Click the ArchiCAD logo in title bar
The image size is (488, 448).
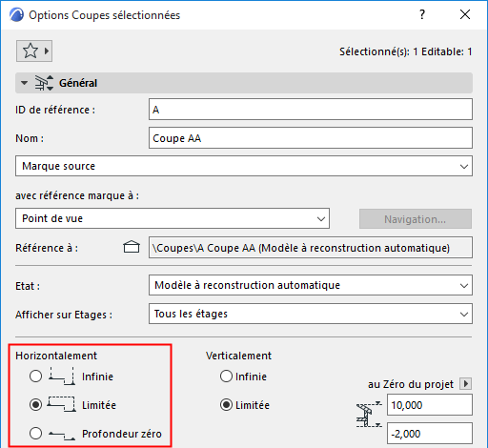16,14
